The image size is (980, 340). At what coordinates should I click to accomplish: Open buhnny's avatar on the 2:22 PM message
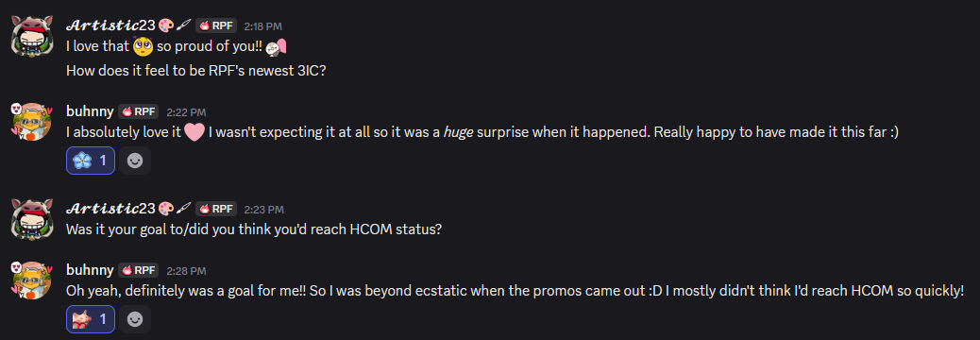pyautogui.click(x=31, y=121)
